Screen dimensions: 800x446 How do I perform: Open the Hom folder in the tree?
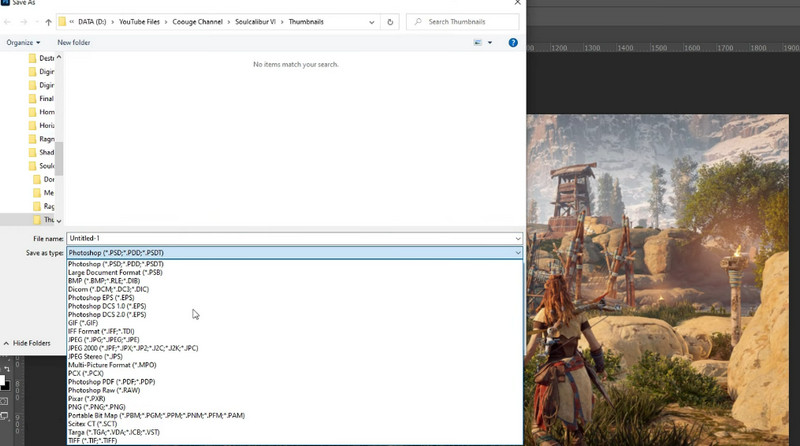41,112
